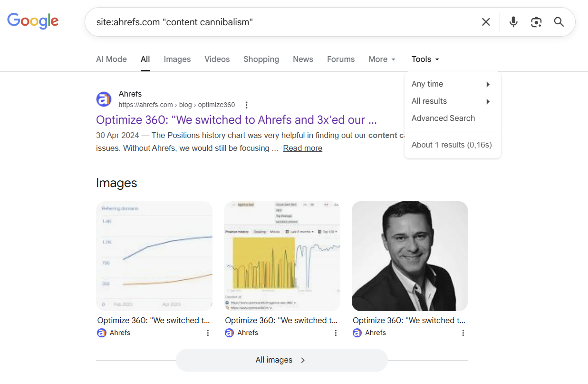Image resolution: width=588 pixels, height=384 pixels.
Task: Switch to the Videos tab
Action: click(217, 59)
